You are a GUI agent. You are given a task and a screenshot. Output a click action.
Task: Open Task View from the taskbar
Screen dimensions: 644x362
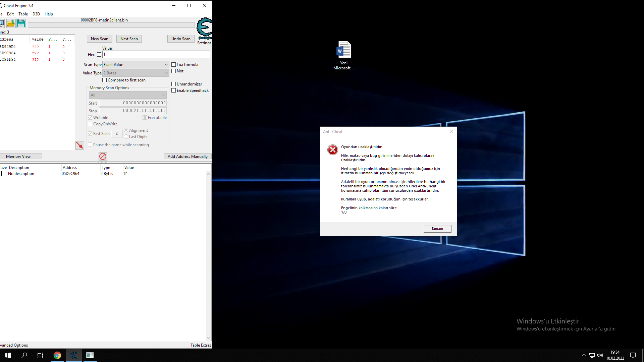click(40, 355)
